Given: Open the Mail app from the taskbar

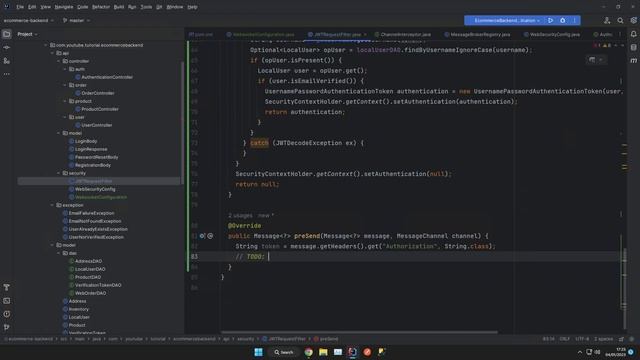Looking at the screenshot, I should click(x=338, y=352).
